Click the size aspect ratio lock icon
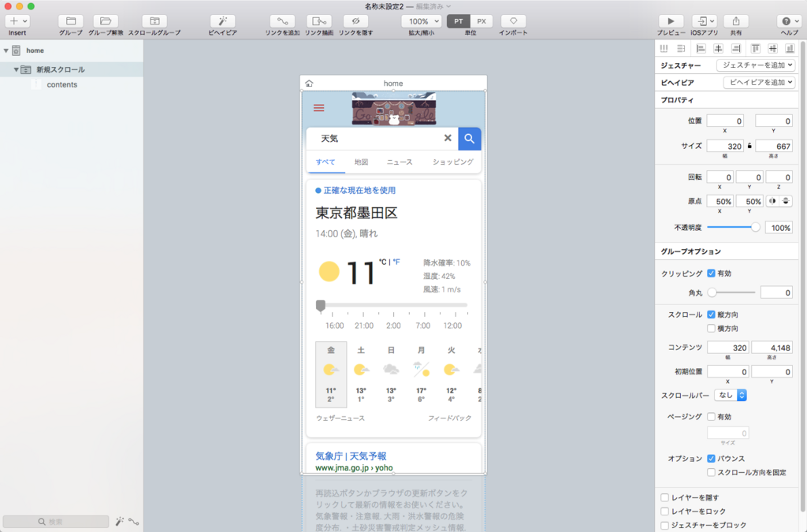This screenshot has height=532, width=807. tap(750, 146)
